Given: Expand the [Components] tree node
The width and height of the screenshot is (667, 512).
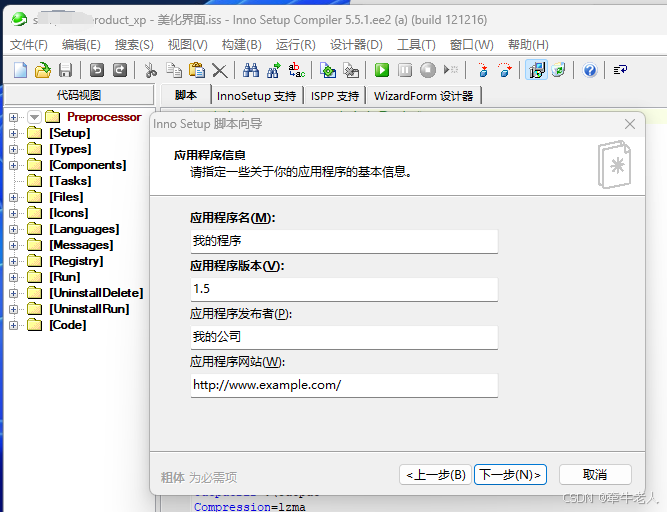Looking at the screenshot, I should [x=13, y=165].
